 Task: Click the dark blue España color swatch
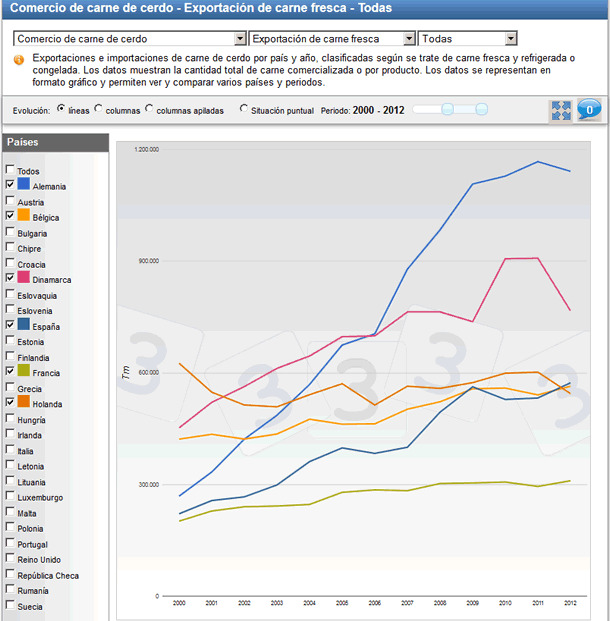click(x=24, y=324)
